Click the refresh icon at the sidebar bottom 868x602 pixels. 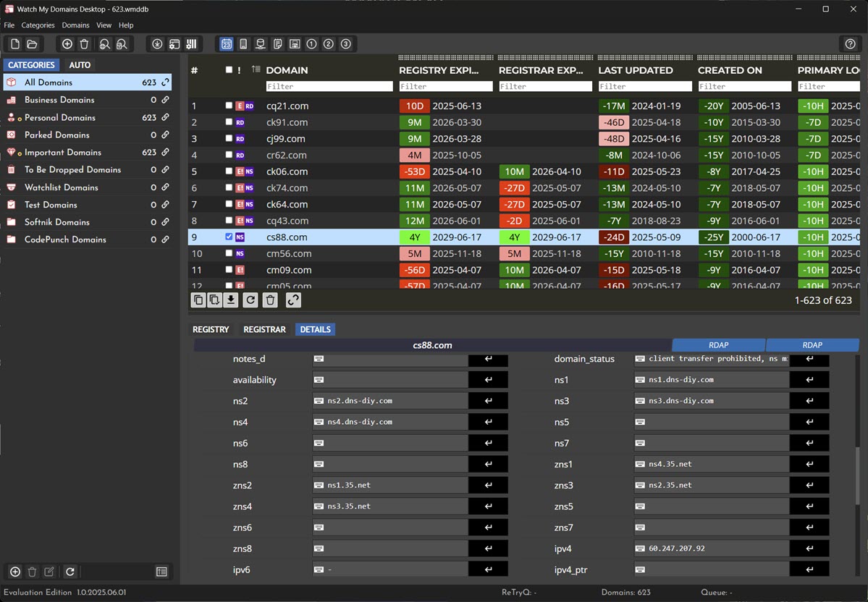(x=69, y=572)
